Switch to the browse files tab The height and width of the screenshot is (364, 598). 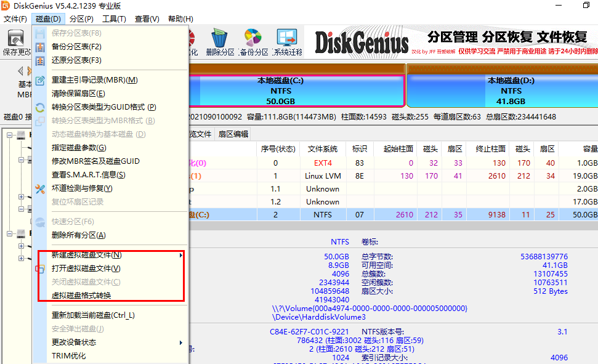click(x=200, y=134)
